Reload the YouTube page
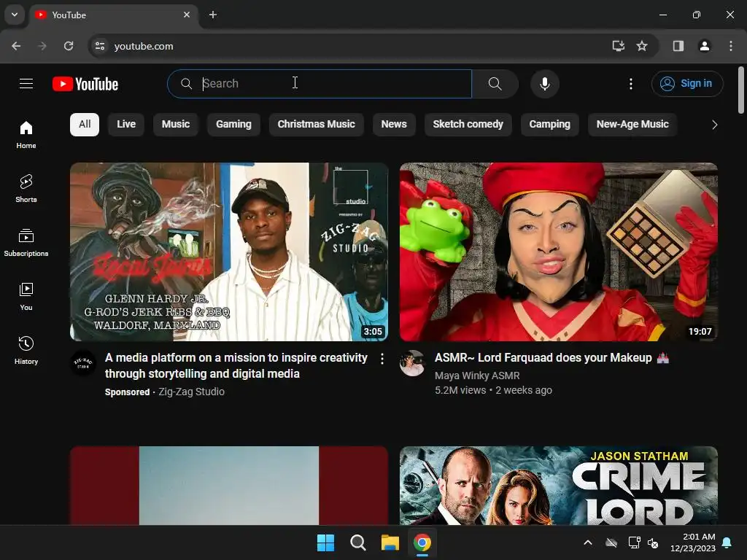 coord(69,46)
